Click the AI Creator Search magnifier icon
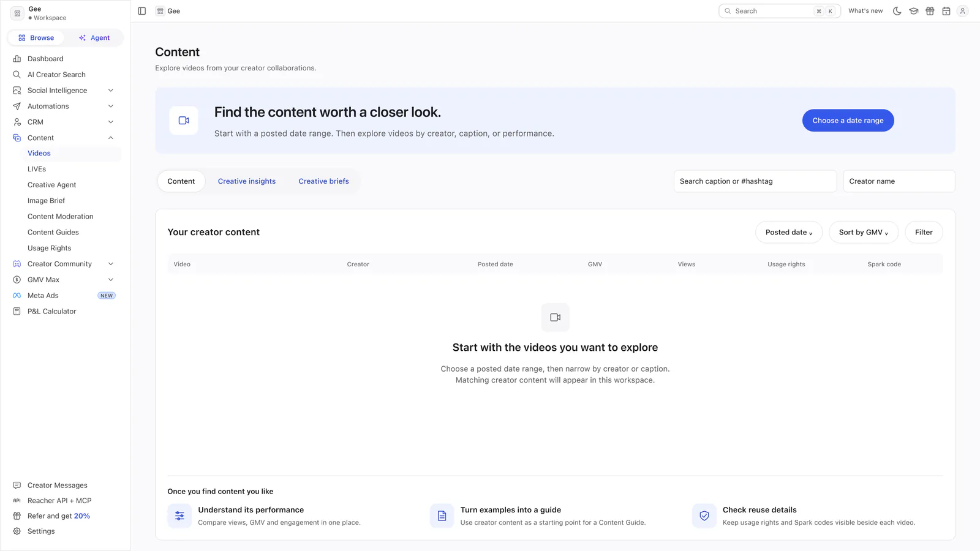The image size is (980, 551). 17,75
